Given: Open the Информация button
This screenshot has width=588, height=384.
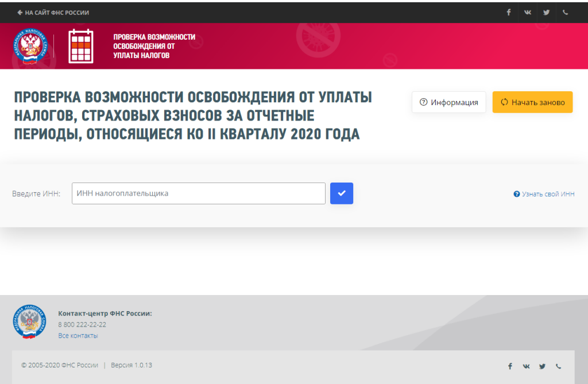Looking at the screenshot, I should click(x=448, y=102).
